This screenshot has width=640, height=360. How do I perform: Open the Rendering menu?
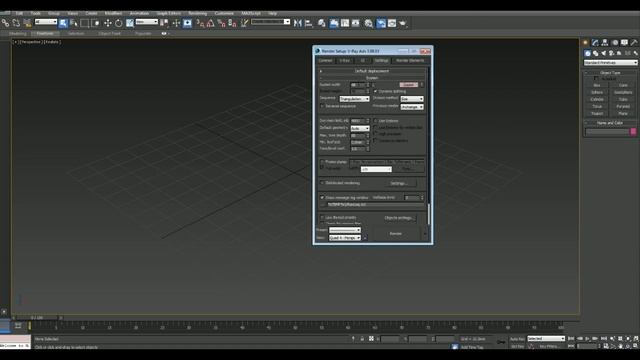198,13
